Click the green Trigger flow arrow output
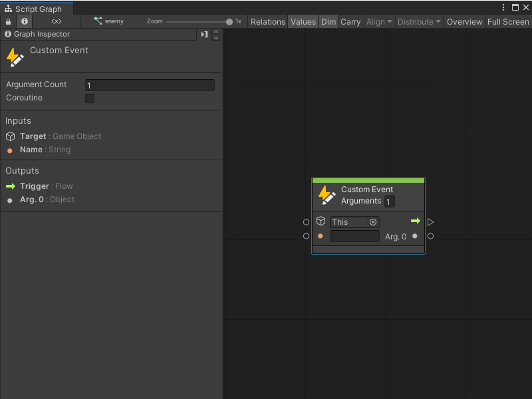Viewport: 532px width, 399px height. [416, 221]
